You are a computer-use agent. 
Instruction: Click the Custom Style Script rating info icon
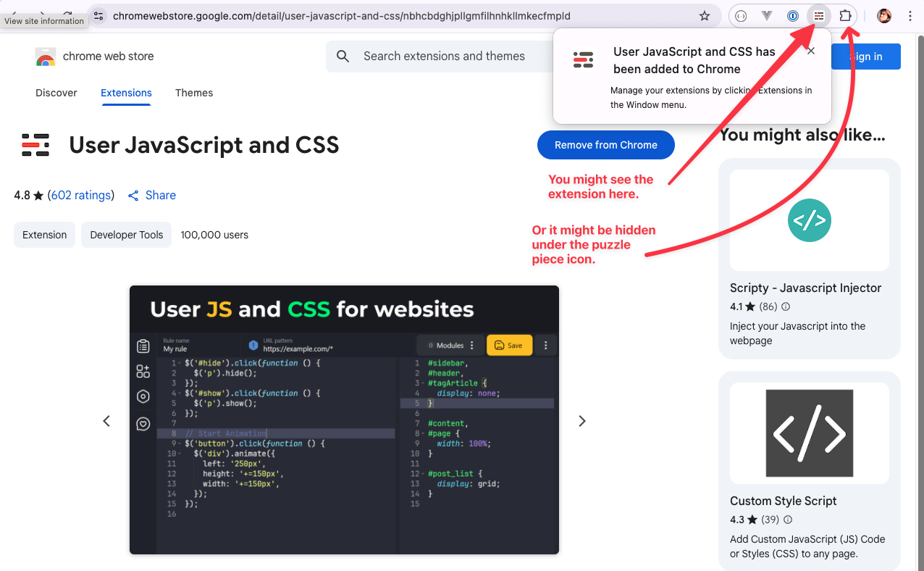point(788,520)
